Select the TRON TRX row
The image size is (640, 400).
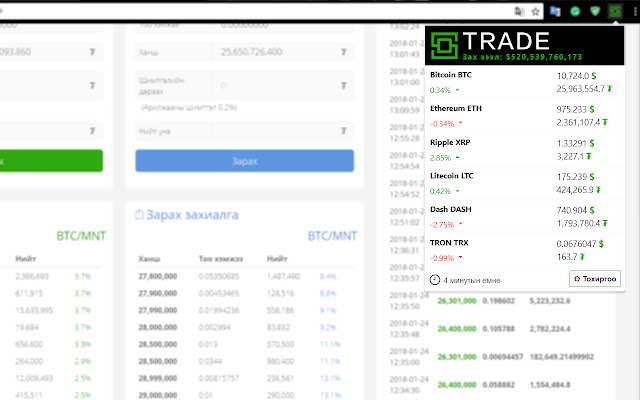[524, 250]
